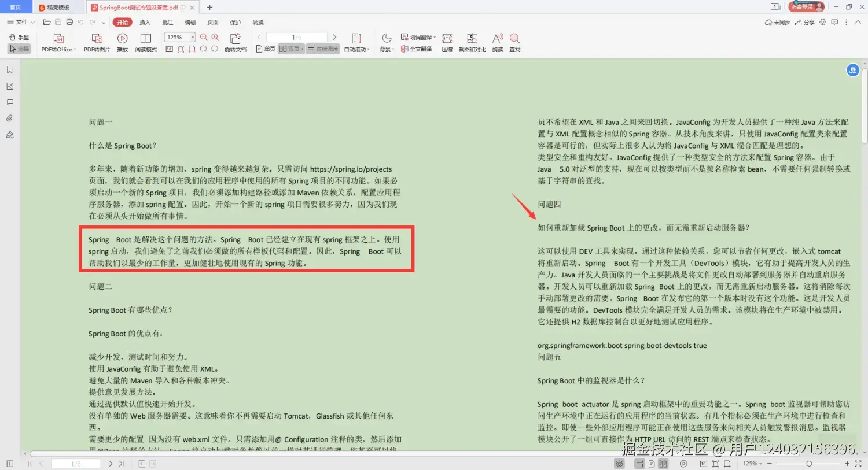Switch to the 首页 tab
This screenshot has height=470, width=868.
[16, 7]
